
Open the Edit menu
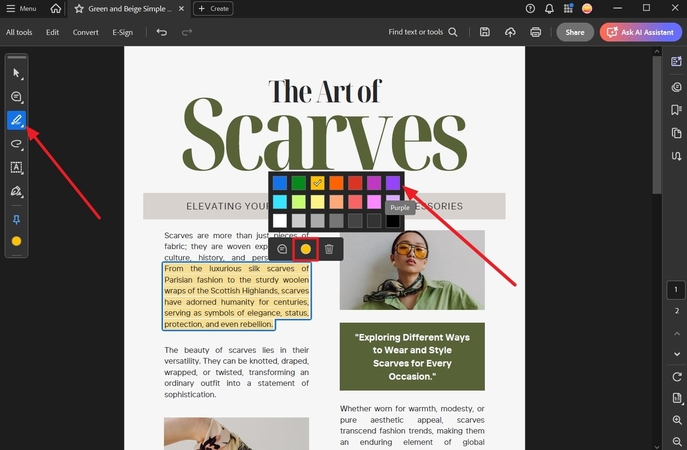52,32
